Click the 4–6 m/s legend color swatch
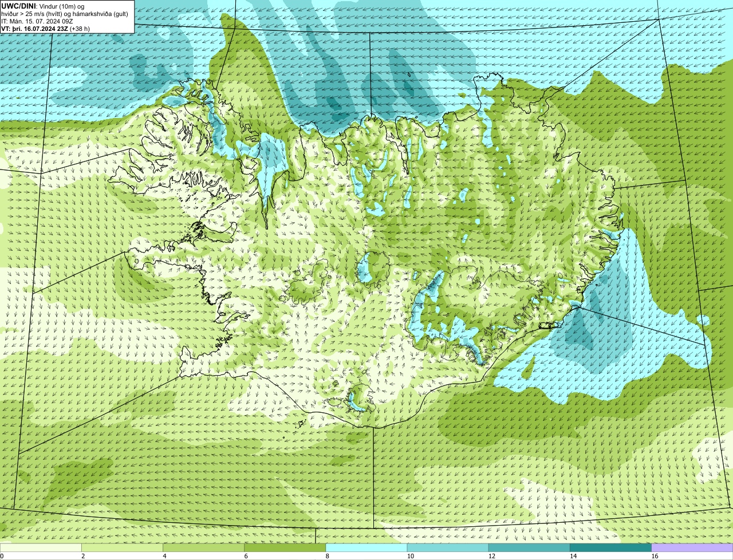Screen dimensions: 733x560 (x=204, y=548)
